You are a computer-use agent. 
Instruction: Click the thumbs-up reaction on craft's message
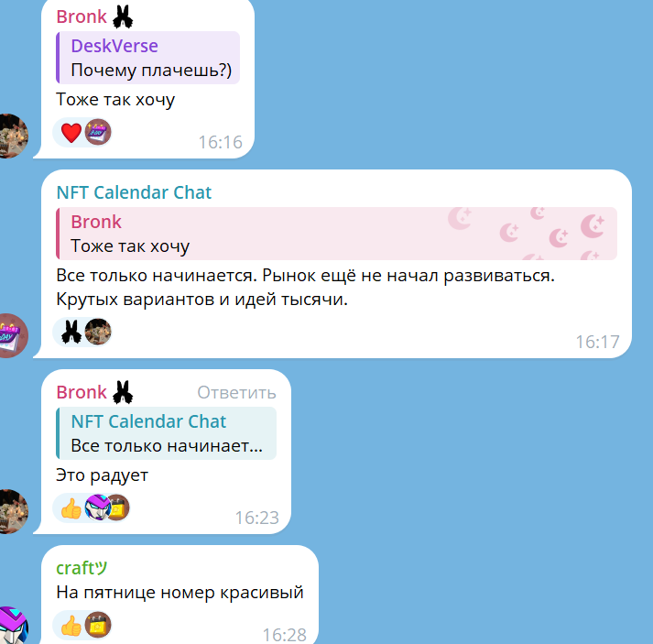click(x=71, y=626)
